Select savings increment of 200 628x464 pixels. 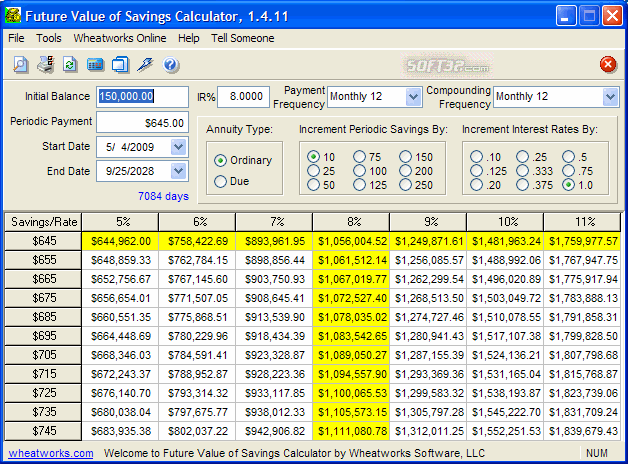point(416,171)
